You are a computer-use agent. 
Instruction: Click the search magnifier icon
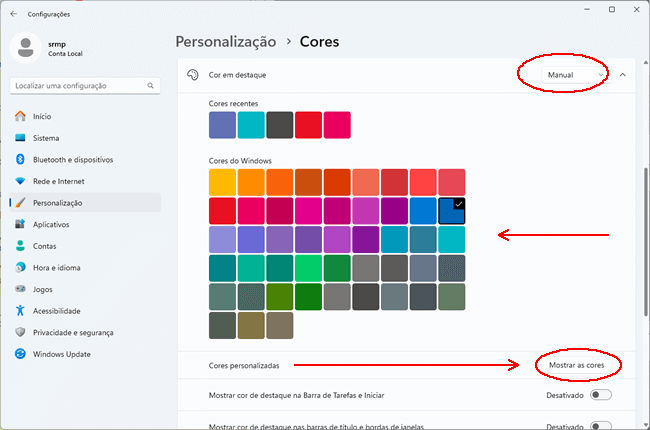coord(150,85)
